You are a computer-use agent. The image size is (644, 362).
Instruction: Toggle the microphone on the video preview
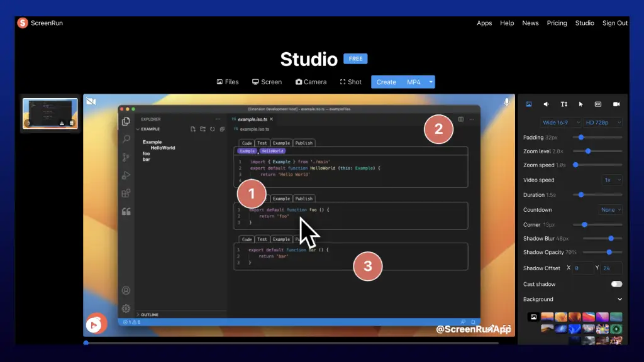tap(506, 102)
